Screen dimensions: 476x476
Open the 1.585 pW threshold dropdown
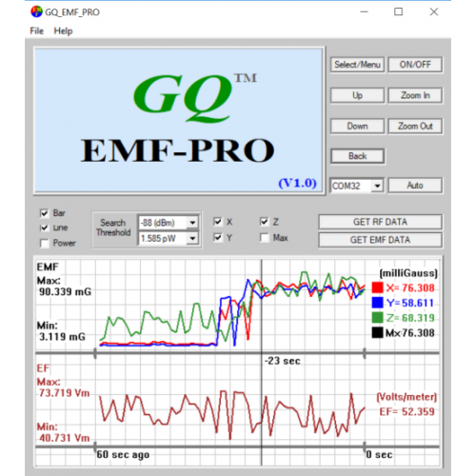coord(192,238)
